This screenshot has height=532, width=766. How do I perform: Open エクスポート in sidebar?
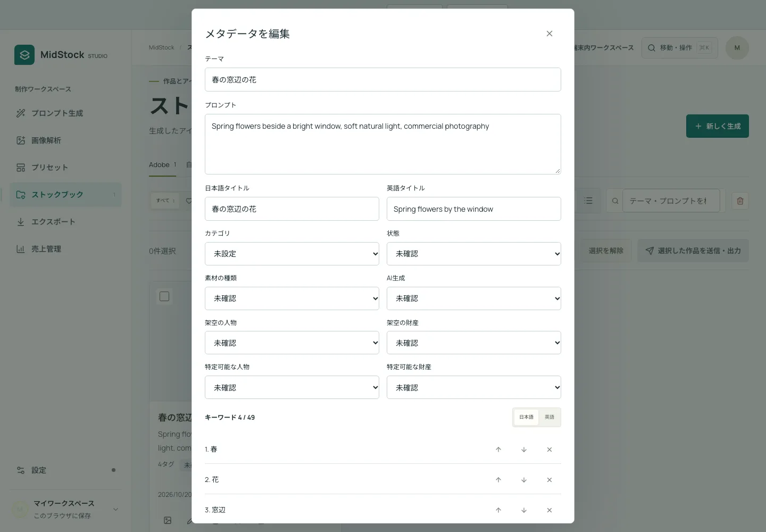tap(65, 222)
